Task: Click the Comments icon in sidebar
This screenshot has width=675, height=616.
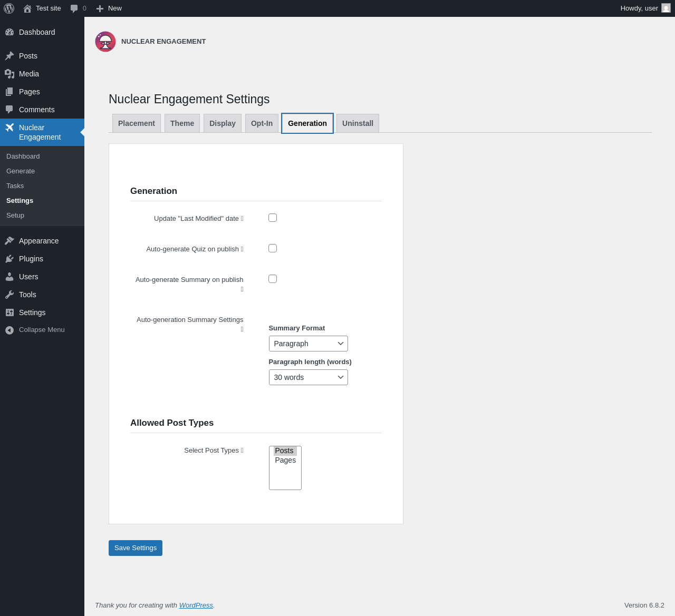Action: pyautogui.click(x=9, y=110)
